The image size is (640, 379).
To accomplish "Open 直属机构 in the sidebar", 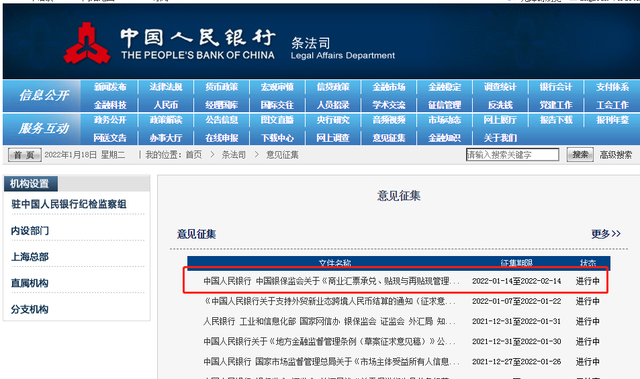I will [x=30, y=283].
